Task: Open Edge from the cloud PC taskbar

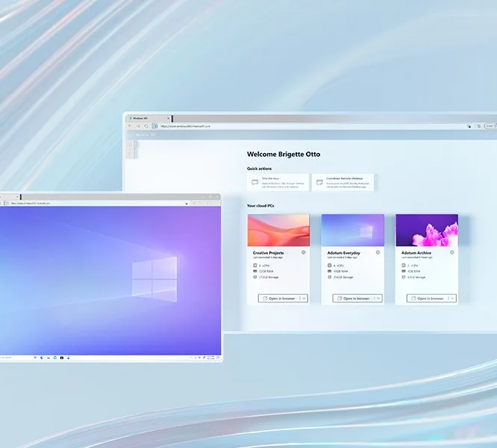Action: [42, 358]
